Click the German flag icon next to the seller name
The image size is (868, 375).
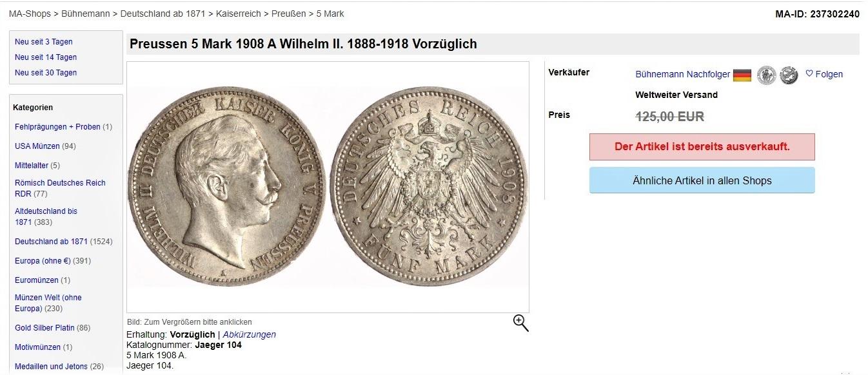pyautogui.click(x=742, y=75)
